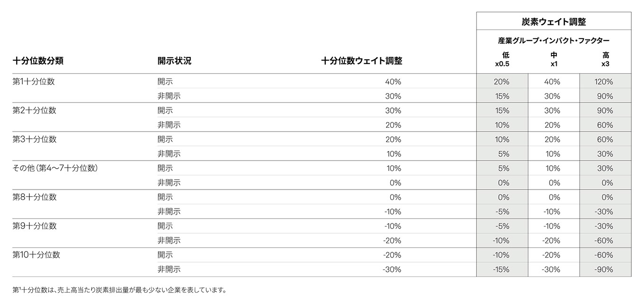Click the その他(第4〜7十分位数) row label
The image size is (644, 304).
[55, 168]
